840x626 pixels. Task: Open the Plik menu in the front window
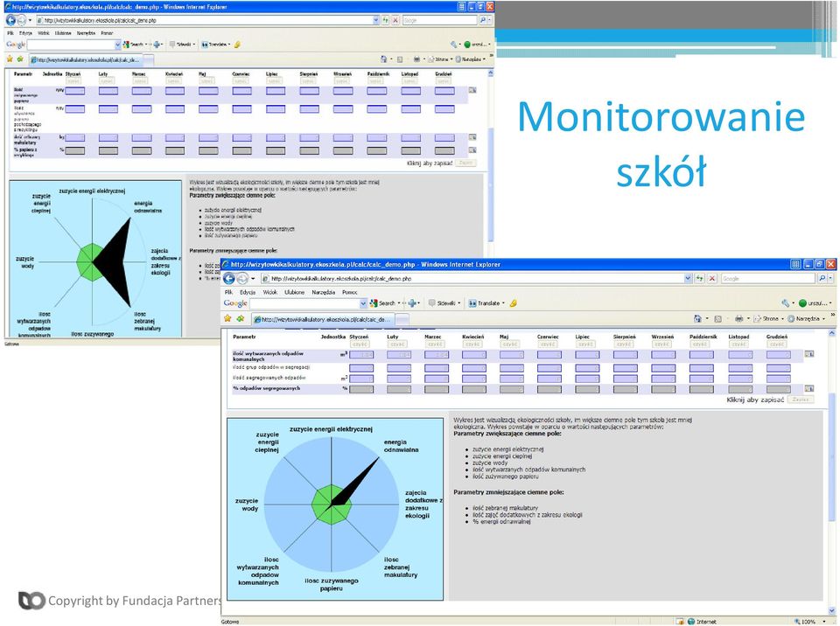(228, 292)
